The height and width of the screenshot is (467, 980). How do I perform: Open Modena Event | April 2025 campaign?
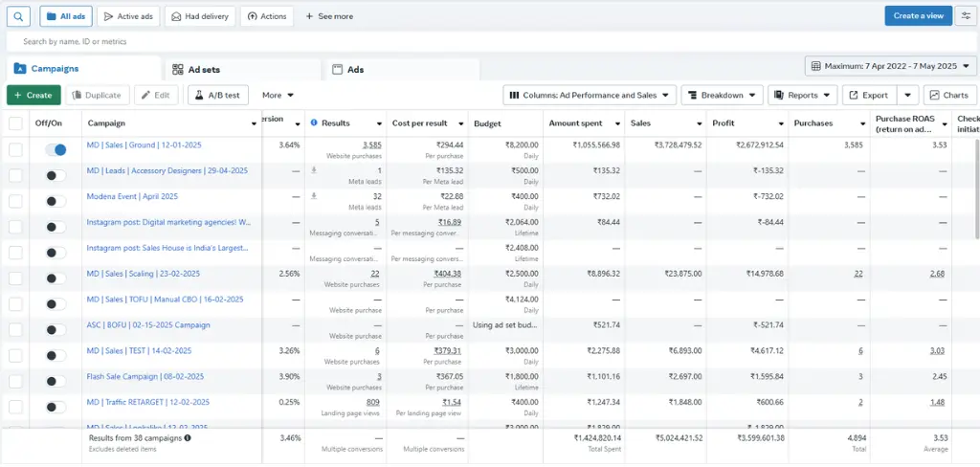[x=132, y=196]
